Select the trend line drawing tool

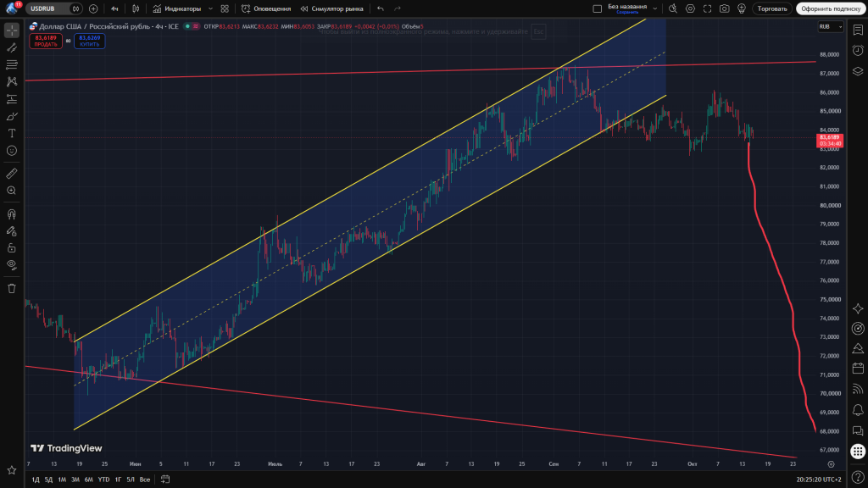[12, 47]
